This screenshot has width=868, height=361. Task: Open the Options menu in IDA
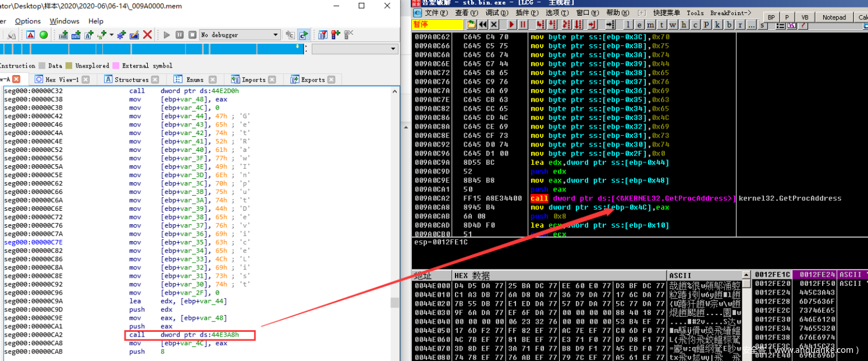click(x=28, y=21)
